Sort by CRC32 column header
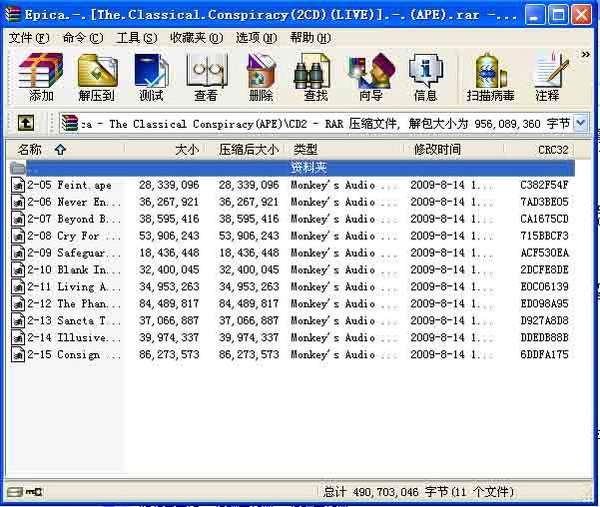Viewport: 600px width, 507px height. [540, 149]
